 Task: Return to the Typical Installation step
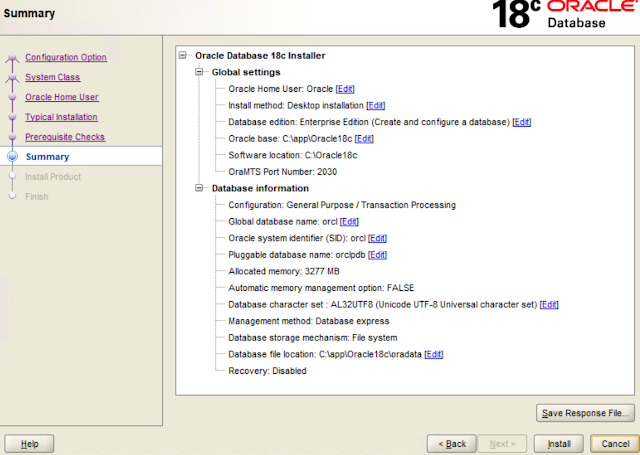pos(61,117)
